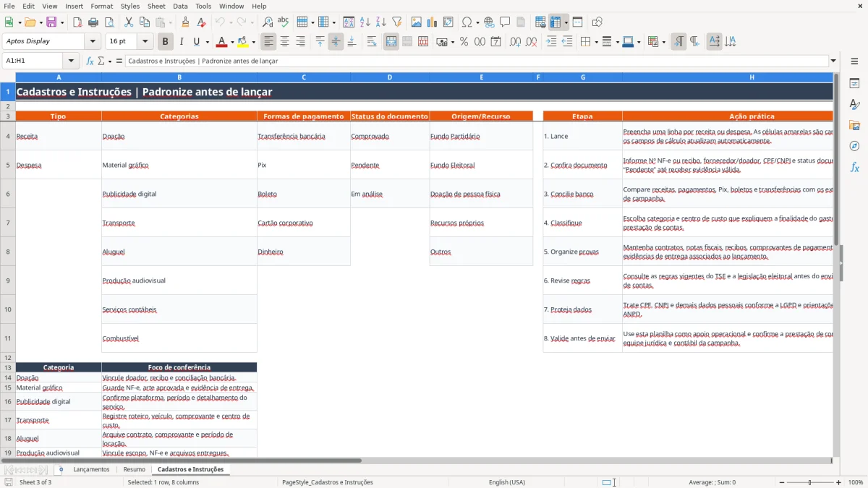Click the row 9 header

[7, 281]
